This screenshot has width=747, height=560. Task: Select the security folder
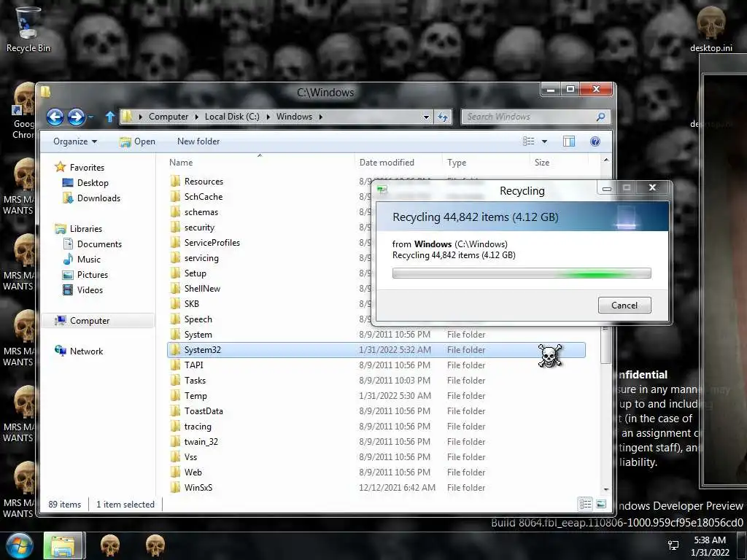point(199,227)
